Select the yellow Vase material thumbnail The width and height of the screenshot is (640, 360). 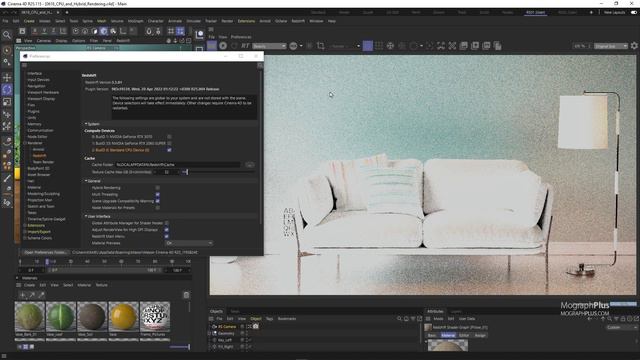click(123, 316)
